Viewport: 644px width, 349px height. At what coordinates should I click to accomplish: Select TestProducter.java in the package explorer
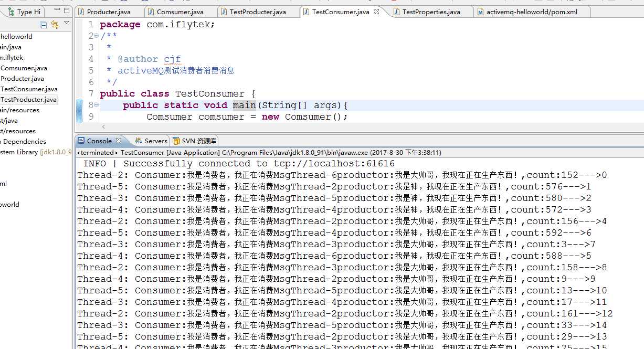[x=28, y=100]
